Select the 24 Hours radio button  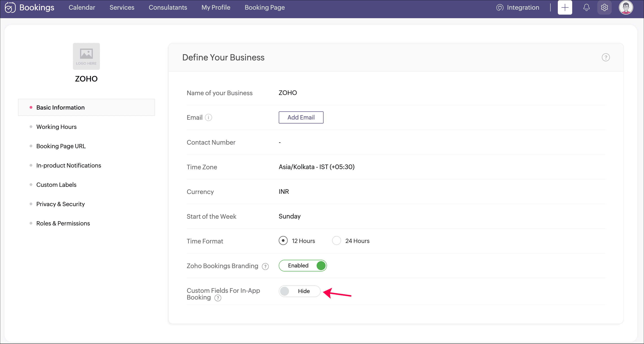point(336,241)
